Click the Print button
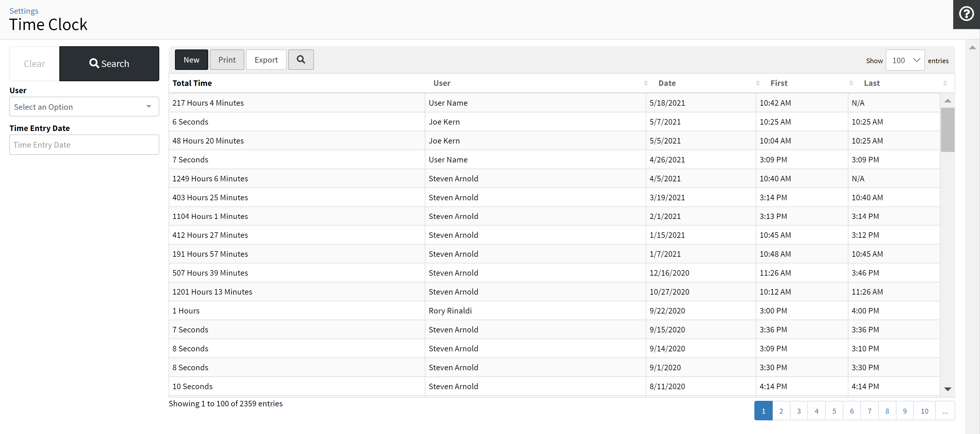Screen dimensions: 980x434 click(x=227, y=60)
